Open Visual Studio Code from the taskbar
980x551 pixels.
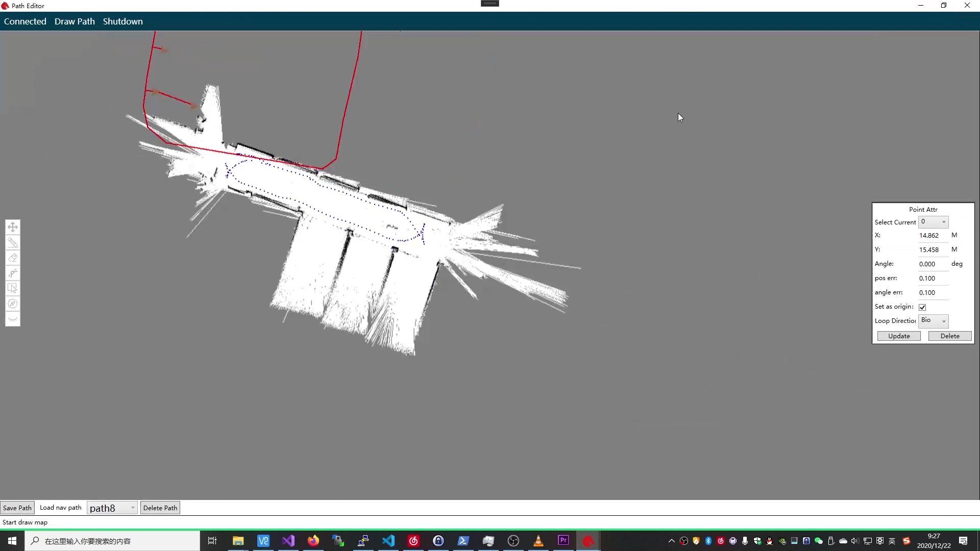(388, 541)
